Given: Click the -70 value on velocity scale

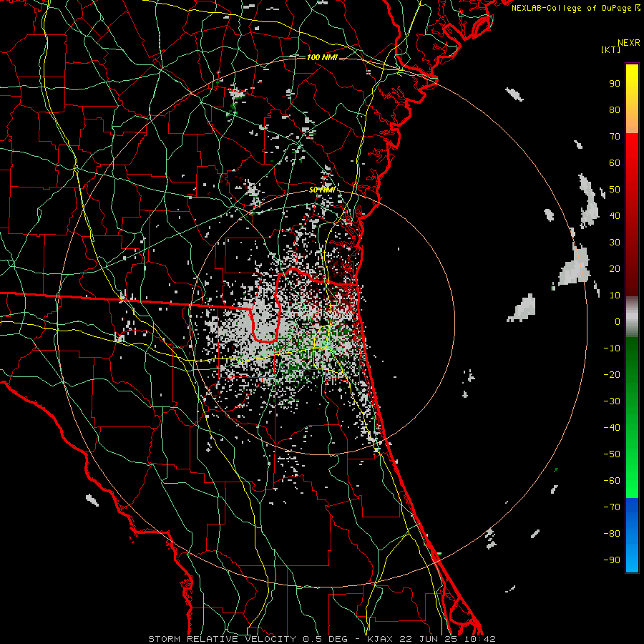Looking at the screenshot, I should [x=612, y=507].
